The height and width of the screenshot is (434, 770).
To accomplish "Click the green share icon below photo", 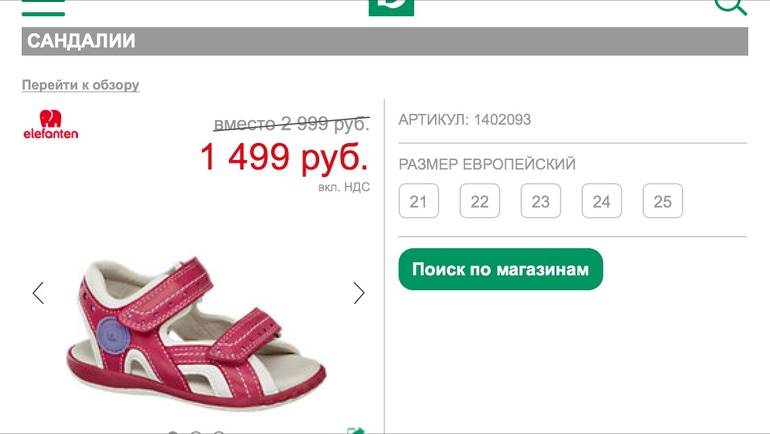I will pyautogui.click(x=356, y=431).
